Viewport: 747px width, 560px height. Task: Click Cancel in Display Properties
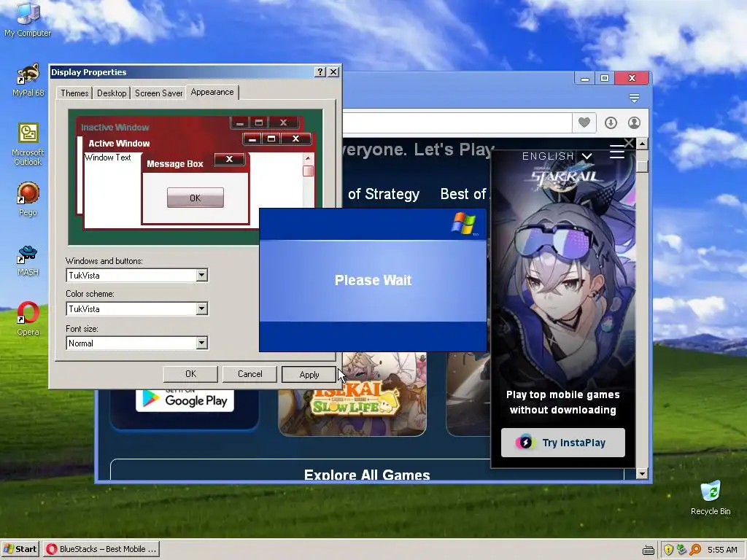(x=249, y=374)
